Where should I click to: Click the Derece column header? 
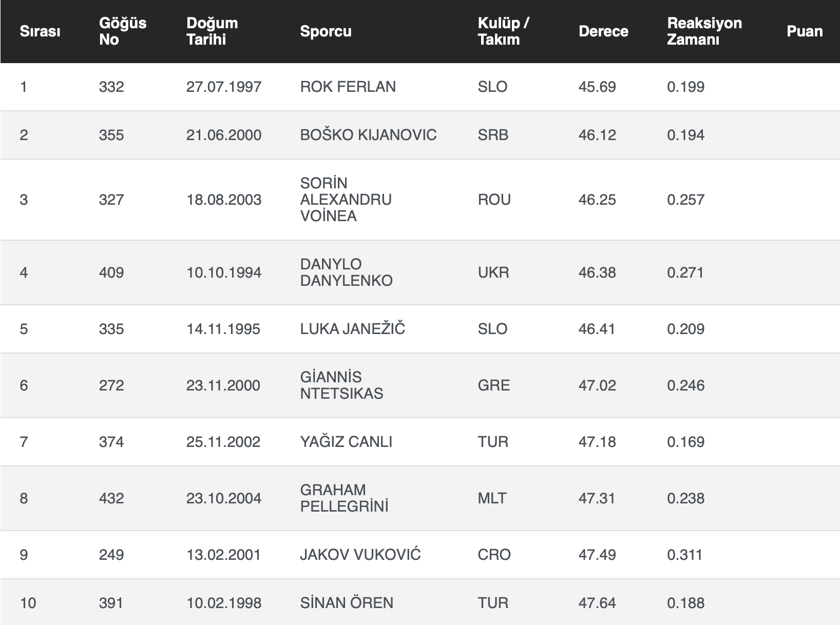(x=603, y=31)
